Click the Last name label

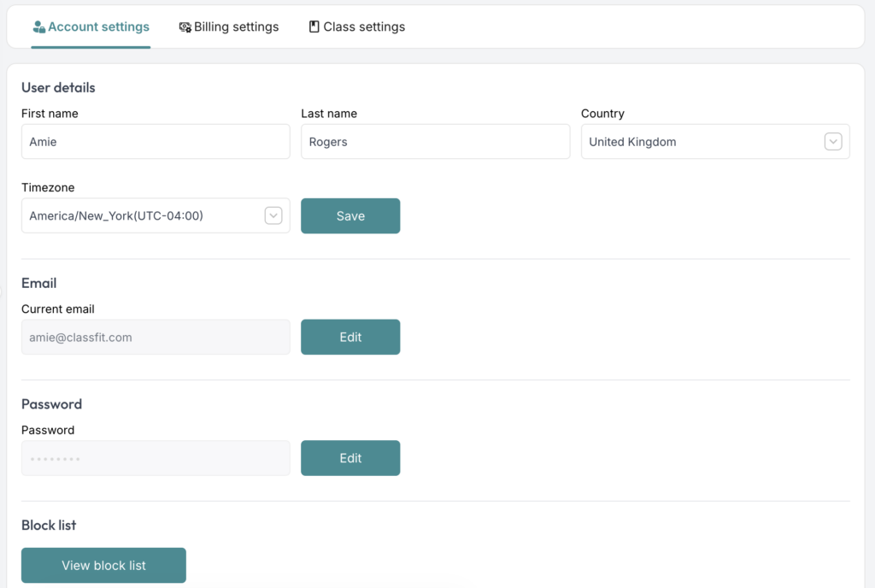pos(329,114)
